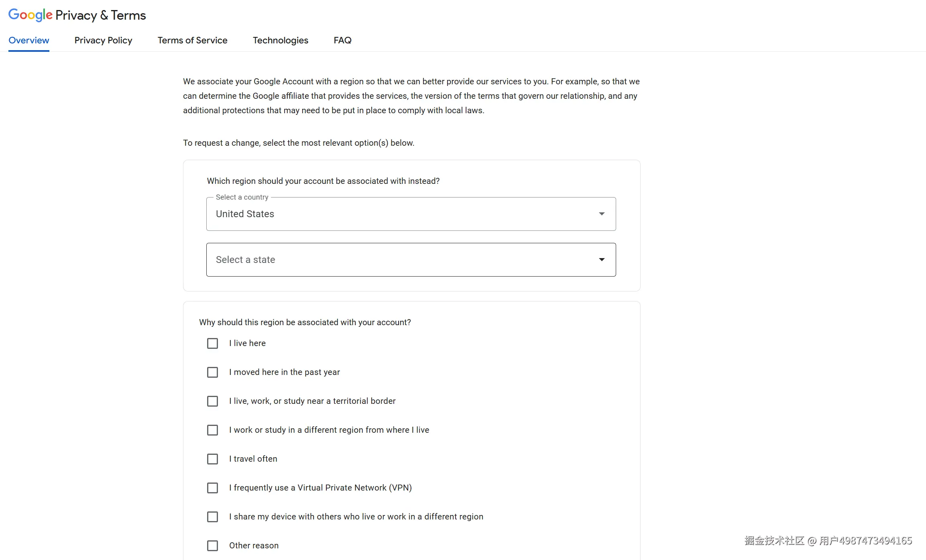This screenshot has width=926, height=560.
Task: Open the Select a country dropdown
Action: (x=401, y=214)
